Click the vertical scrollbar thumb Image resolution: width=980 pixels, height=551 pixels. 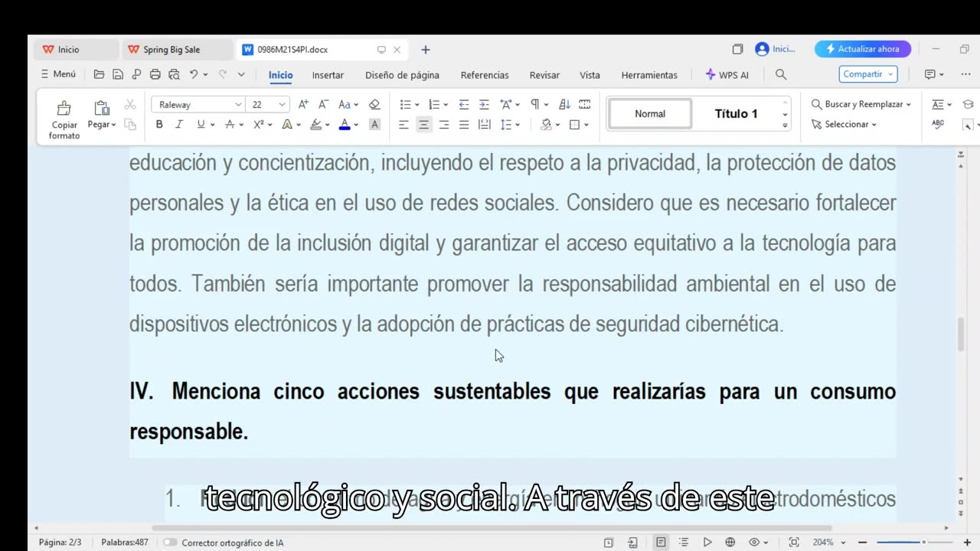[x=961, y=334]
